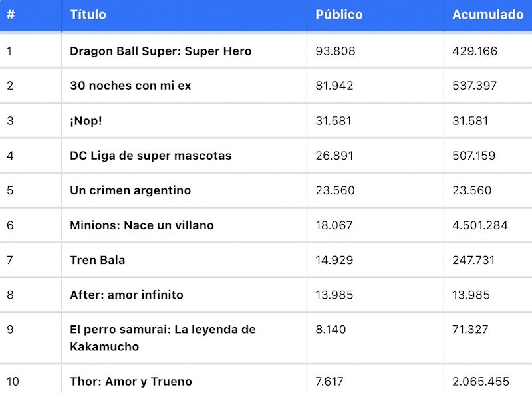Select Minions: Nace un villano title
The height and width of the screenshot is (393, 532).
point(142,225)
